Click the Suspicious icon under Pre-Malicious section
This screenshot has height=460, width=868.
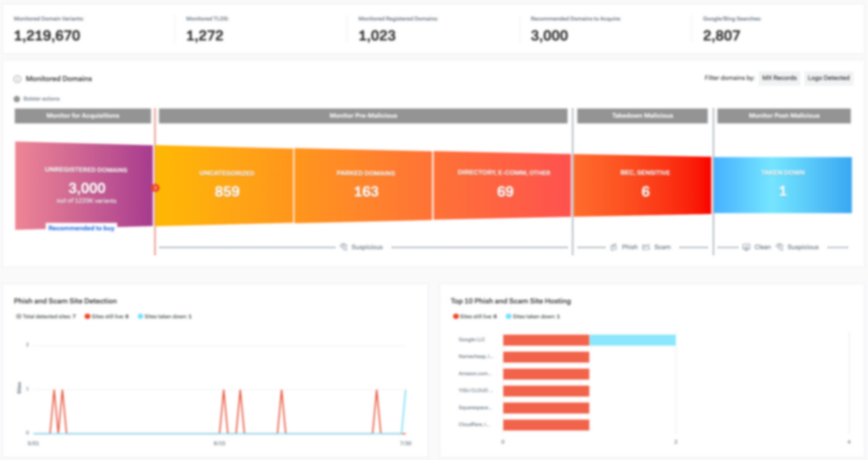click(x=344, y=247)
